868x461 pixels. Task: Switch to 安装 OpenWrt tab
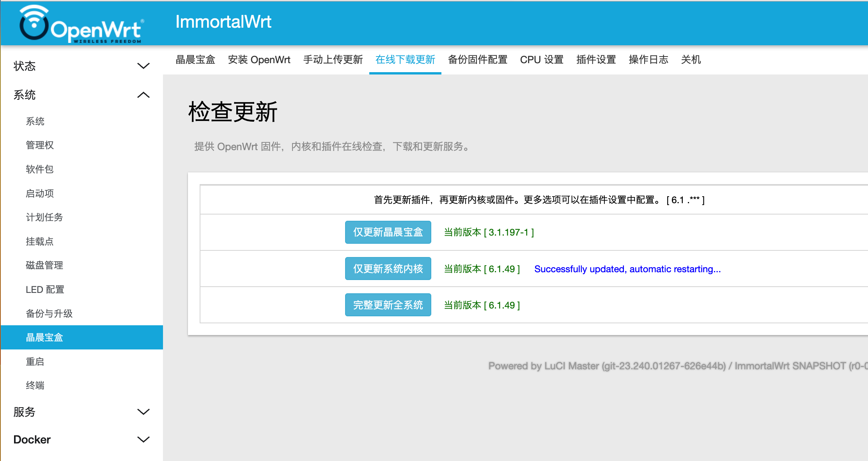tap(259, 60)
